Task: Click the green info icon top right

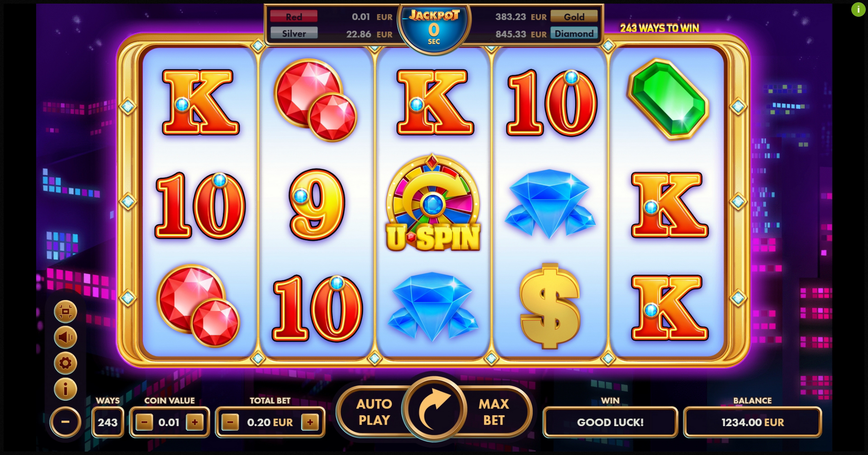Action: coord(858,10)
